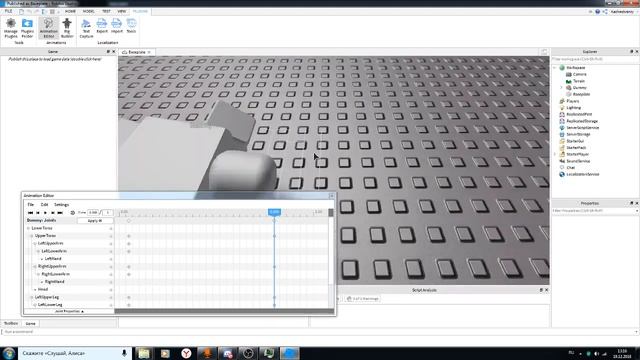Select Players service in Explorer
This screenshot has height=360, width=640.
pyautogui.click(x=572, y=101)
